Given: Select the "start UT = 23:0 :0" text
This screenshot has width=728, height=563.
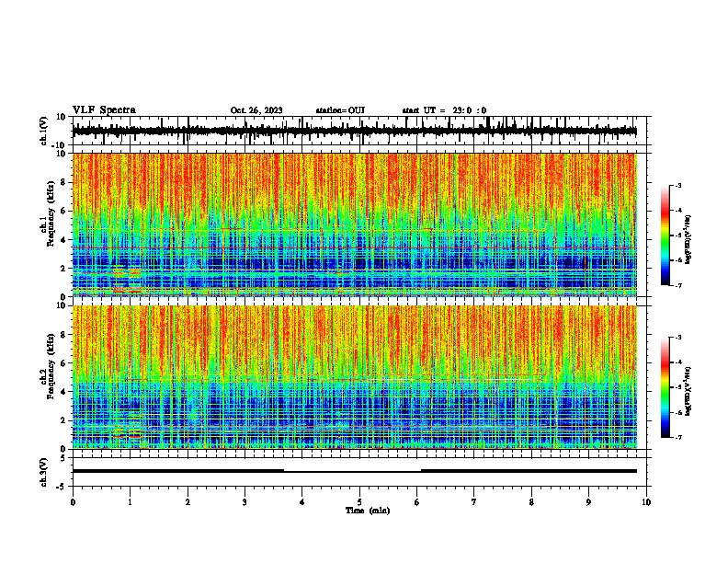Looking at the screenshot, I should tap(444, 110).
